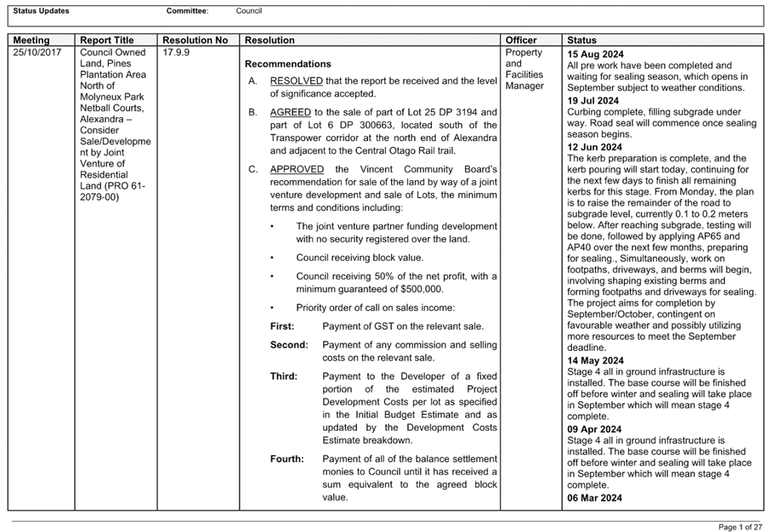Click the underlined word 'RESOLVED'
Viewport: 771px width, 532px height.
296,81
